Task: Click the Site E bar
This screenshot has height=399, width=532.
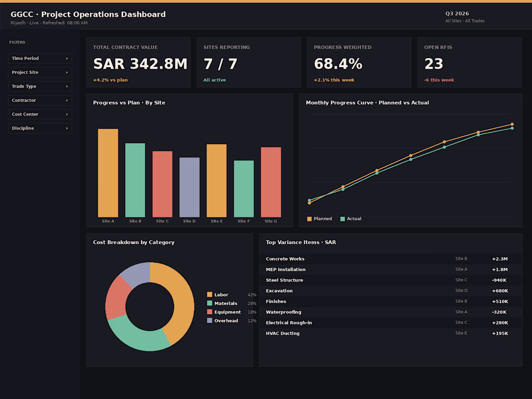Action: click(217, 180)
